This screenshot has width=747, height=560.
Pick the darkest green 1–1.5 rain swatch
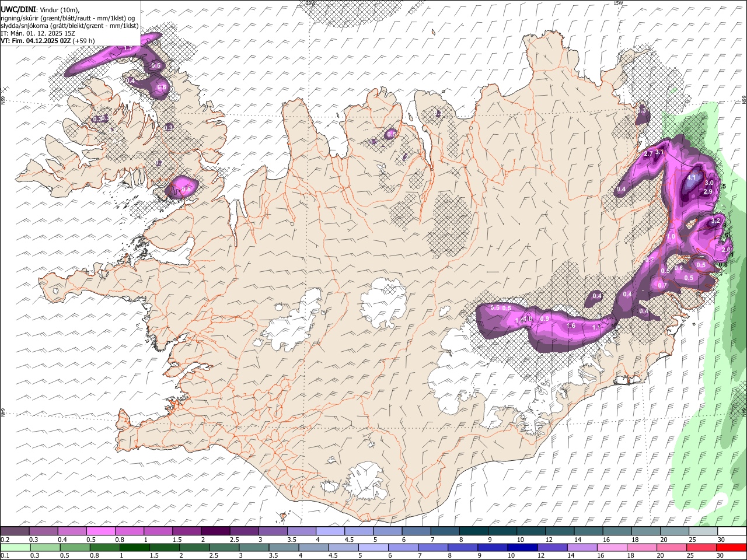(x=134, y=547)
